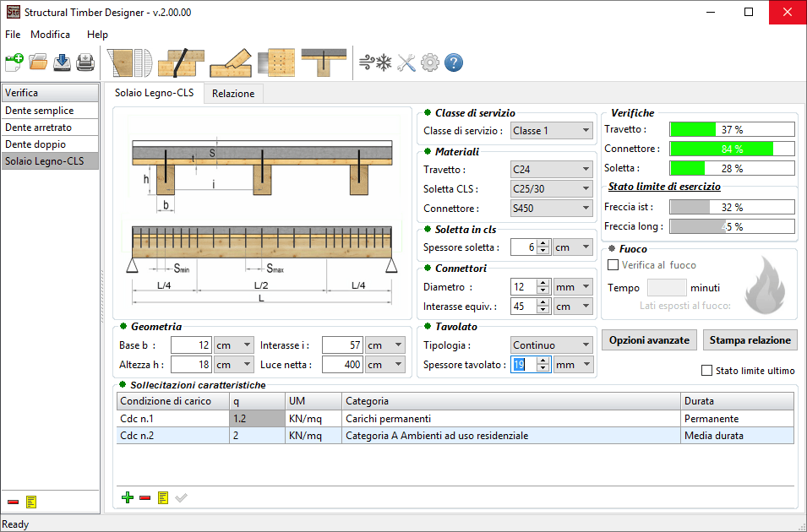807x532 pixels.
Task: Open a project with folder icon
Action: coord(38,62)
